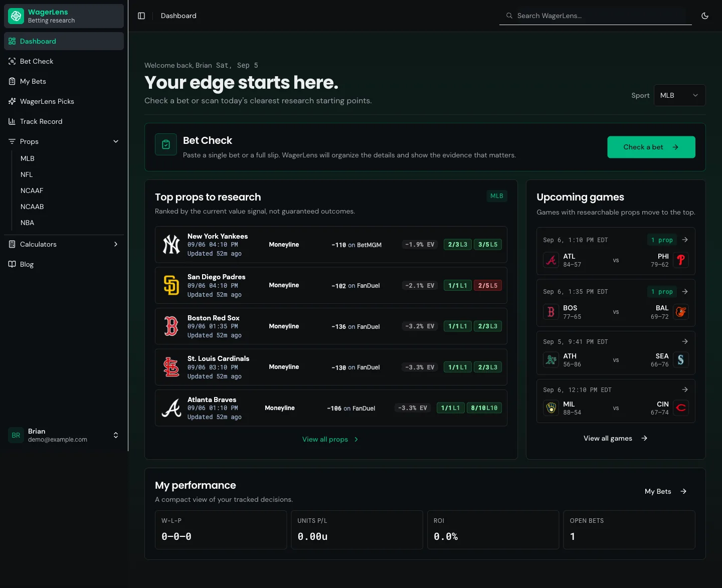Open ATL vs PHI game arrow
722x588 pixels.
click(x=685, y=240)
